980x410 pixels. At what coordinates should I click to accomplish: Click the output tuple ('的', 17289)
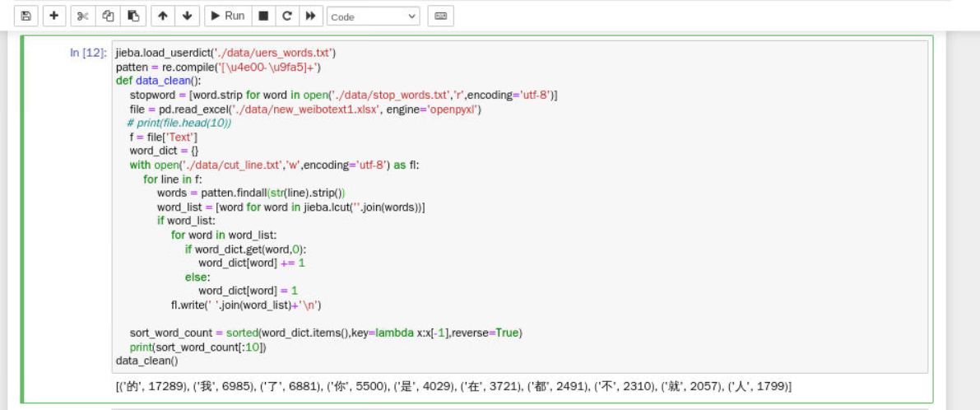point(154,386)
